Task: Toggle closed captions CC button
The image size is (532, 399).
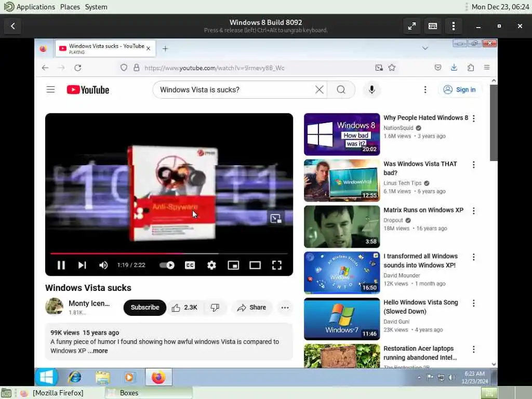Action: pos(190,265)
